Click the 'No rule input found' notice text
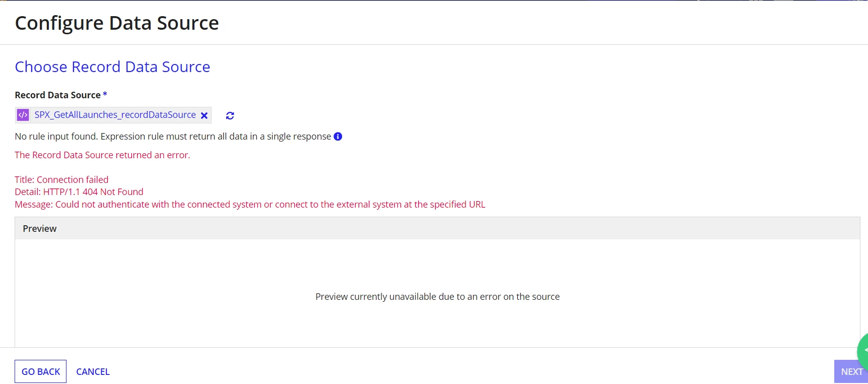 click(173, 137)
